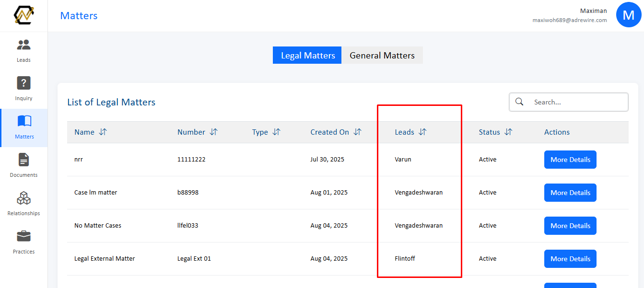Open the Maximan profile avatar
This screenshot has width=644, height=288.
(628, 15)
